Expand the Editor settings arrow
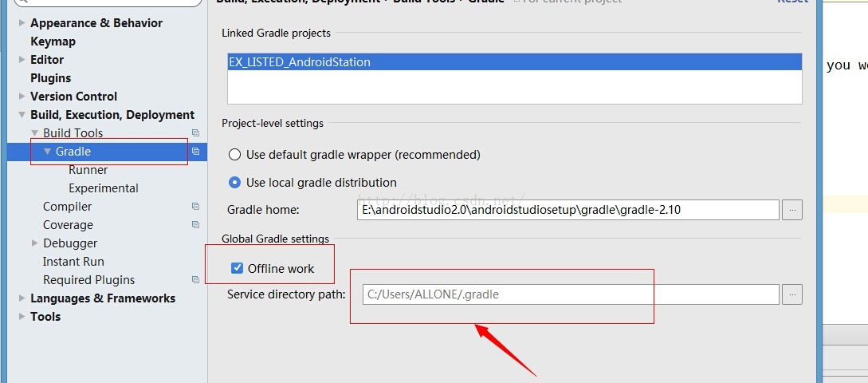 pos(22,59)
